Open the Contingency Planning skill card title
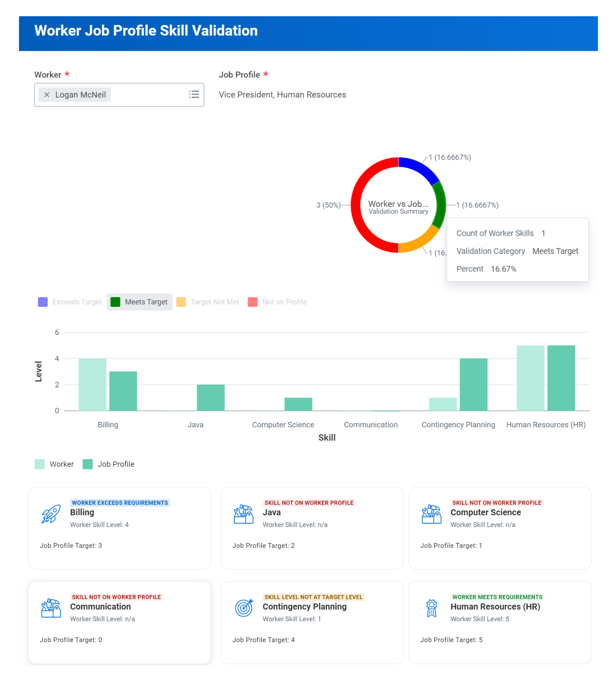The image size is (616, 685). [x=305, y=607]
